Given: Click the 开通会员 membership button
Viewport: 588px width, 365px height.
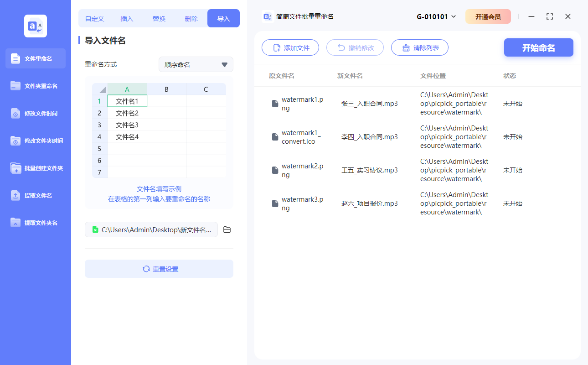Looking at the screenshot, I should point(488,16).
